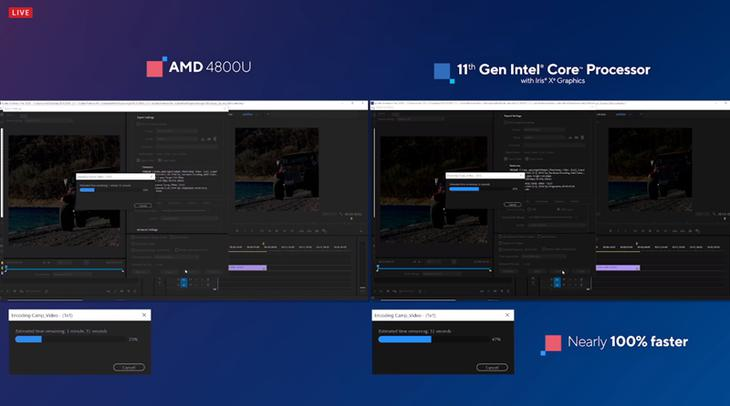This screenshot has height=406, width=730.
Task: Click the program monitor preview in AMD window
Action: tap(277, 169)
